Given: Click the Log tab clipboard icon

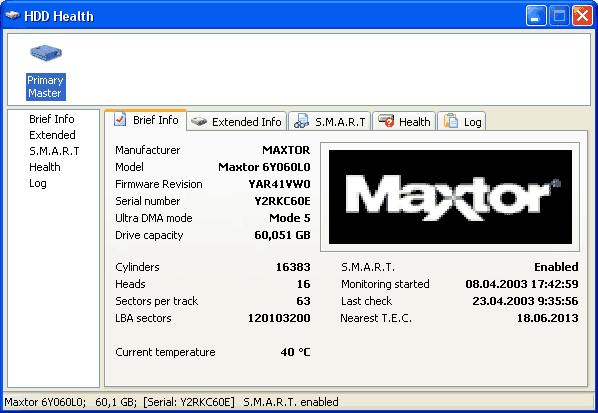Looking at the screenshot, I should [451, 121].
